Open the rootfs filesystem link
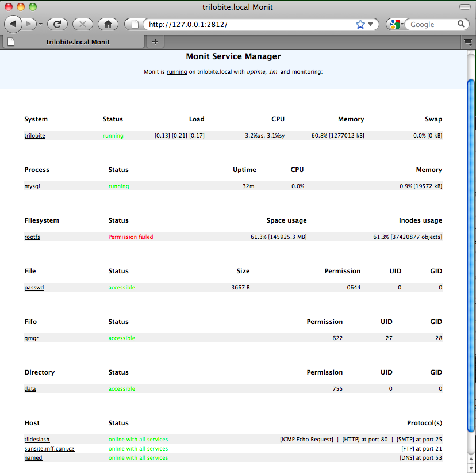 pos(32,236)
